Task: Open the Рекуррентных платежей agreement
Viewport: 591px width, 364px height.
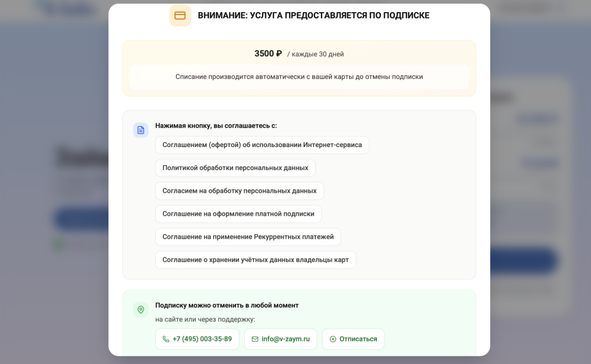Action: 248,237
